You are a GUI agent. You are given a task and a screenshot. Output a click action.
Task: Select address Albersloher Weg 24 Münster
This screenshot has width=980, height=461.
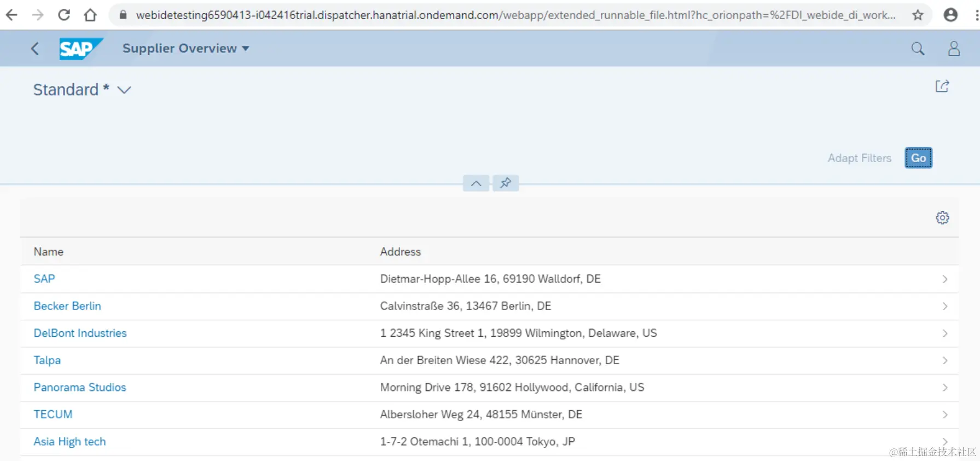click(481, 414)
